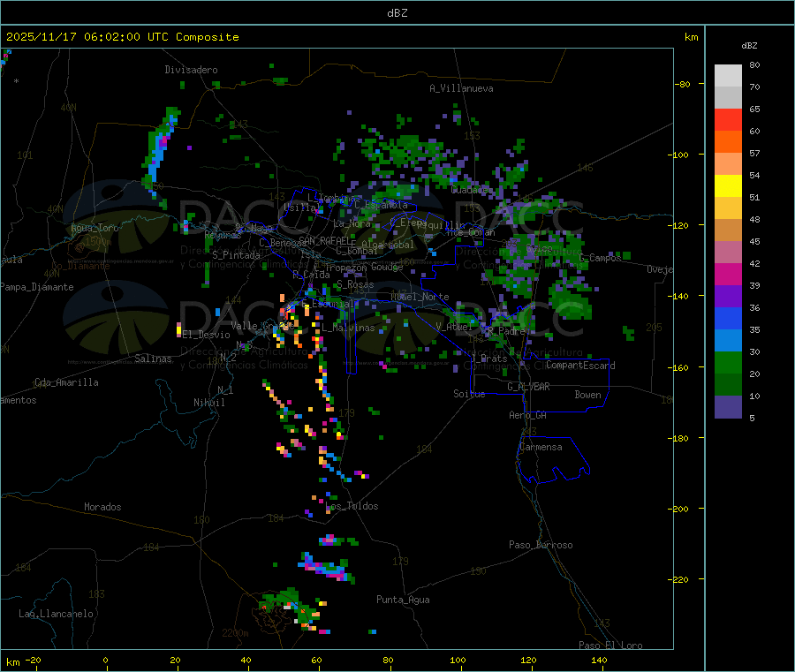Click the L_Malvinas place label
This screenshot has height=672, width=795.
[348, 328]
